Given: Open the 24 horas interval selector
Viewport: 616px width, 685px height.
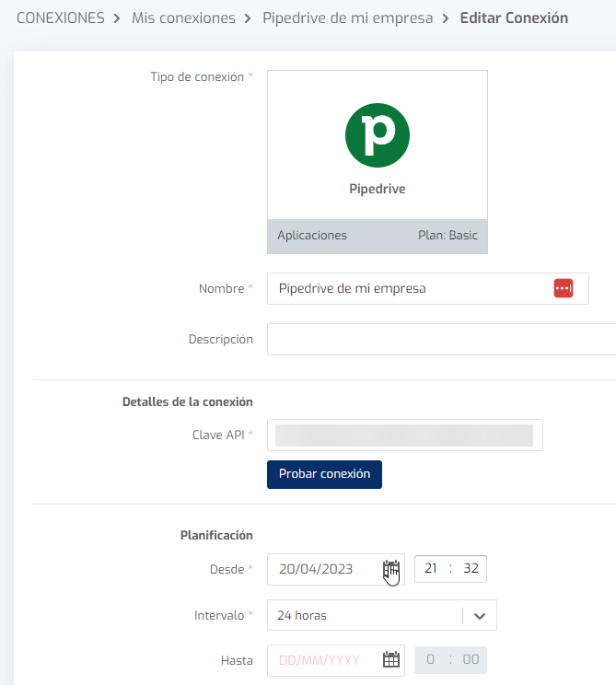Looking at the screenshot, I should (x=382, y=615).
